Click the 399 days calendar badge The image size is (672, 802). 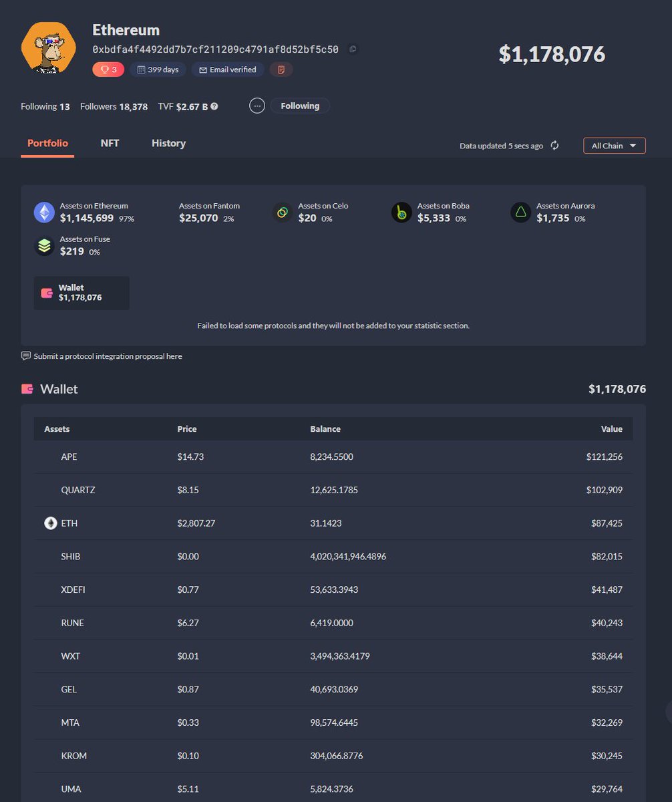pyautogui.click(x=158, y=70)
